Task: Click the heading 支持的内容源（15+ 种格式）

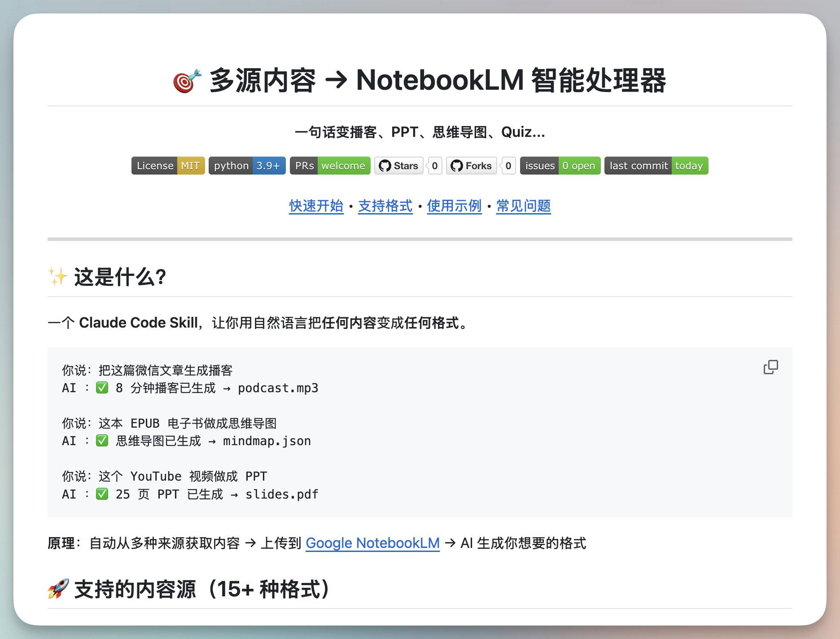Action: click(202, 589)
